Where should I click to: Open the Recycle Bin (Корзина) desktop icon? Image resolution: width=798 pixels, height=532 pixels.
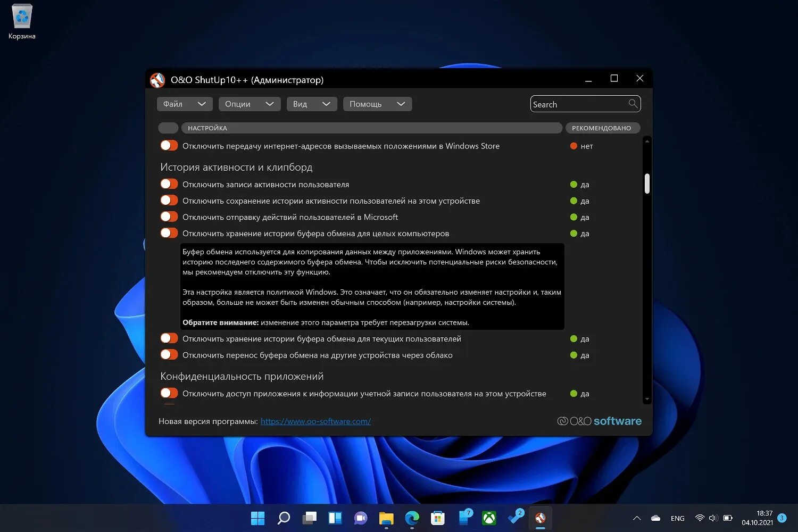pos(22,22)
